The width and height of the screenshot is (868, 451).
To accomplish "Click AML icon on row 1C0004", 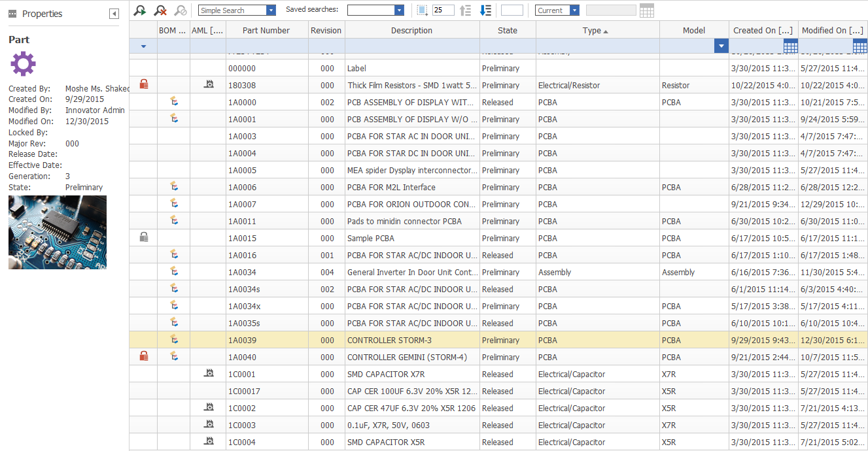I will [x=209, y=441].
